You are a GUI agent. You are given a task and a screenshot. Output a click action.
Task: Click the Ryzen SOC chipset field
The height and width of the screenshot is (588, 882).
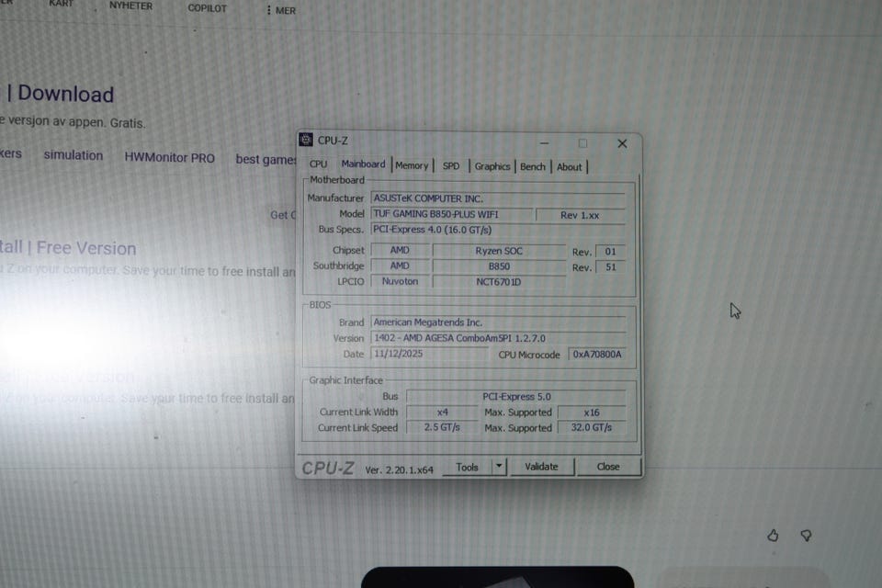pos(499,251)
